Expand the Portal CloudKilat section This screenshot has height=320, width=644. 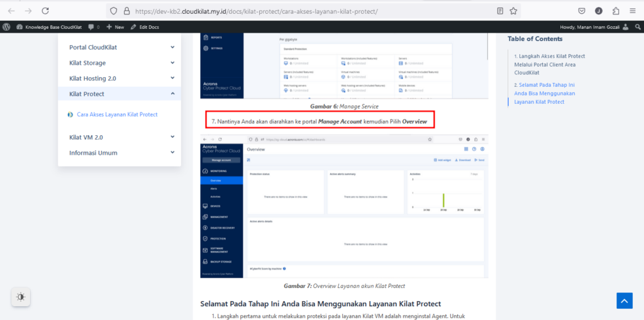click(172, 47)
